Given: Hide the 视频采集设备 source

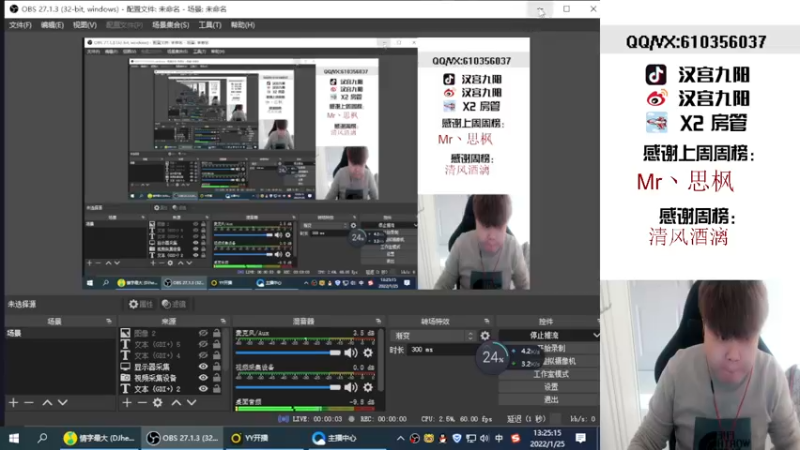Looking at the screenshot, I should [x=203, y=378].
